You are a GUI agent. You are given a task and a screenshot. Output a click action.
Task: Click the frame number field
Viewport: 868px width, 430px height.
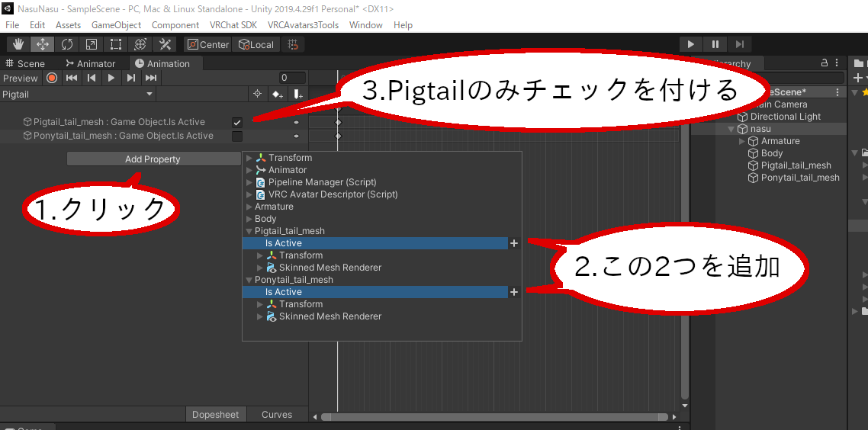pos(291,78)
